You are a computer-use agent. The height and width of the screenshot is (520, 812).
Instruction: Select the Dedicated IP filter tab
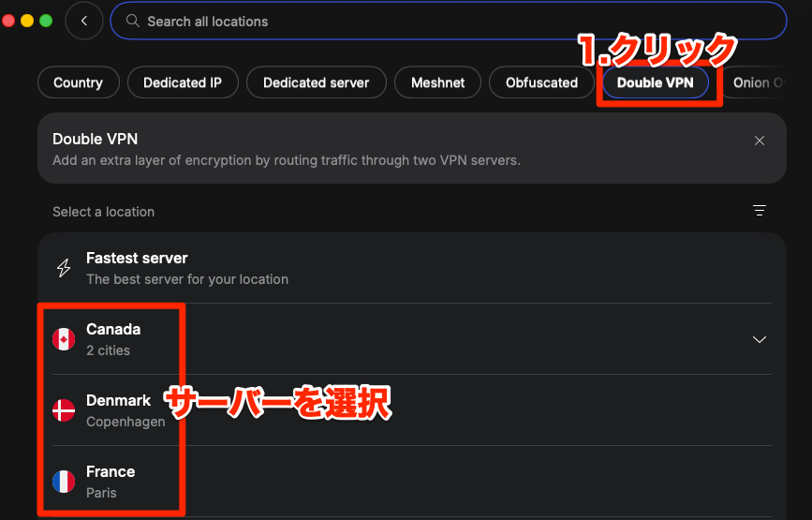click(183, 82)
